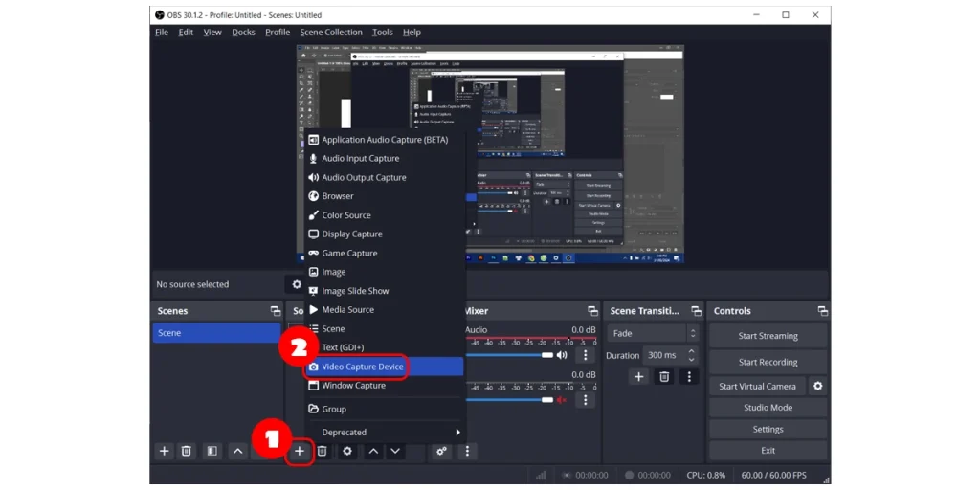Screen dimensions: 980x490
Task: Open the File menu
Action: pos(162,32)
